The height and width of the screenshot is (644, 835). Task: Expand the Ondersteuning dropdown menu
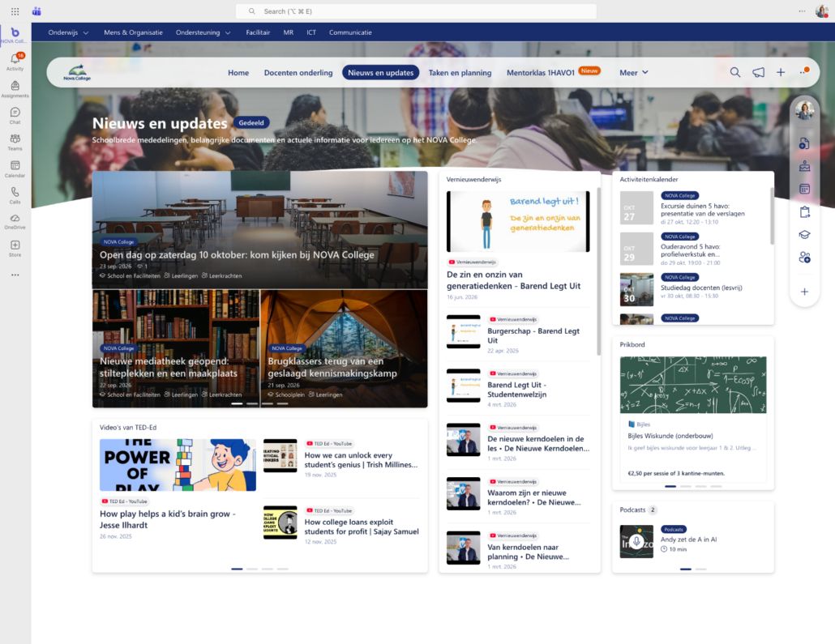click(203, 32)
